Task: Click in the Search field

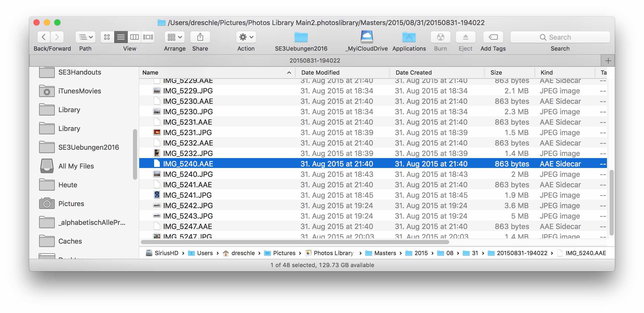Action: click(x=560, y=37)
